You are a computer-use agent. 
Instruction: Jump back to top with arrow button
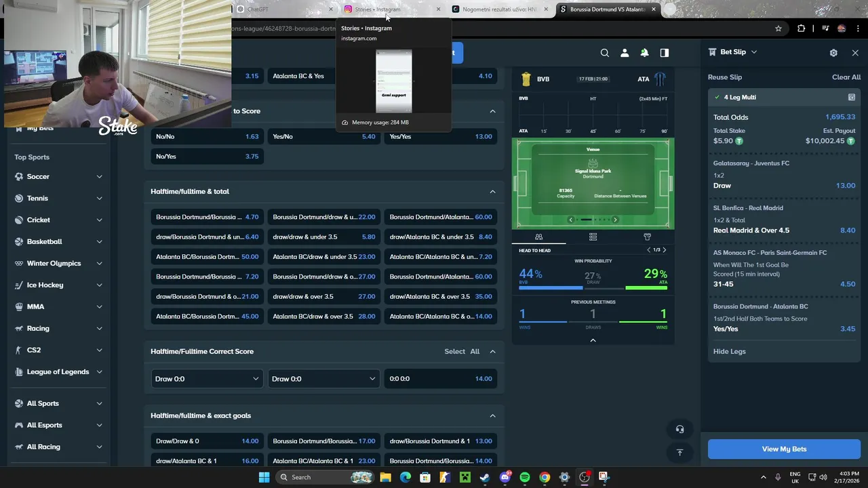[679, 452]
